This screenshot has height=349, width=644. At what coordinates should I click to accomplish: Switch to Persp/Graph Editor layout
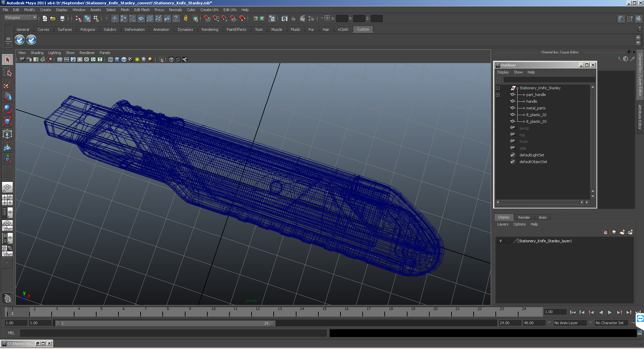[7, 226]
